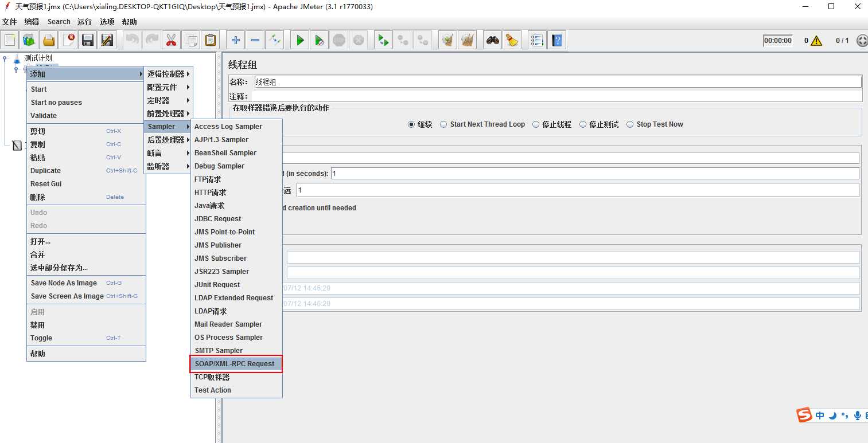The image size is (868, 443).
Task: Click the Open file folder toolbar icon
Action: pyautogui.click(x=49, y=40)
